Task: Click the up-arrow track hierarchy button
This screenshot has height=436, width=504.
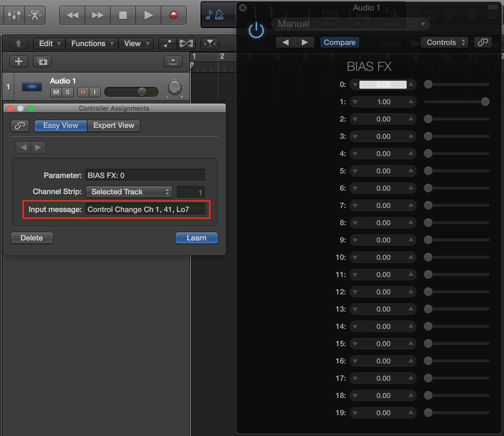Action: click(19, 43)
